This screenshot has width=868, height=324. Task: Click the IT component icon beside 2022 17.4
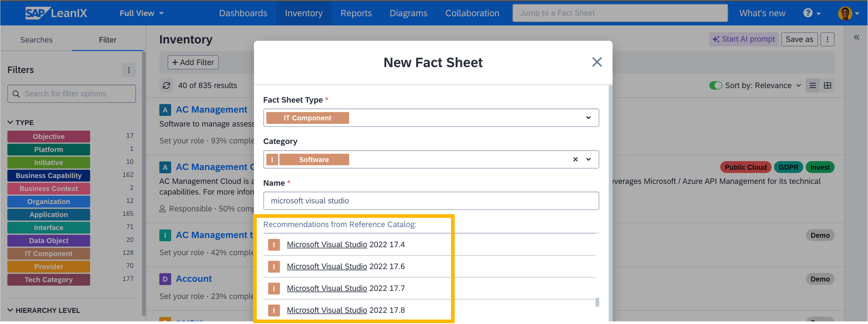coord(274,245)
